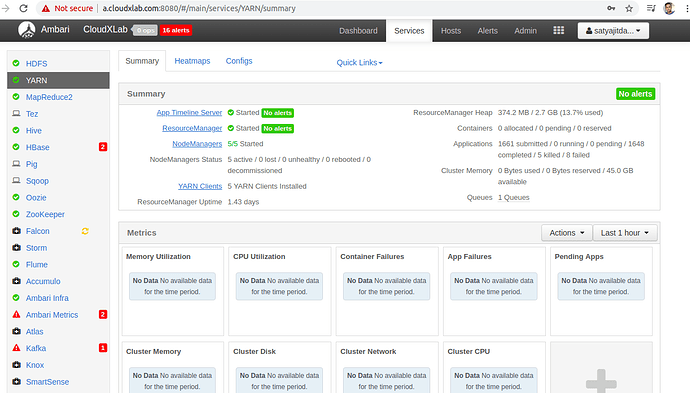This screenshot has width=690, height=393.
Task: Change the Last 1 hour time range
Action: pos(625,233)
